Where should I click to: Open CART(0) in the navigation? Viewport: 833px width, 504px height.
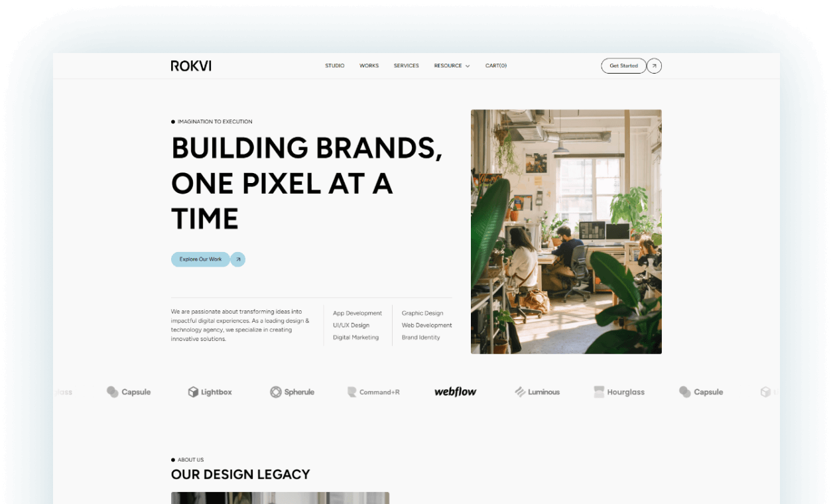coord(496,66)
